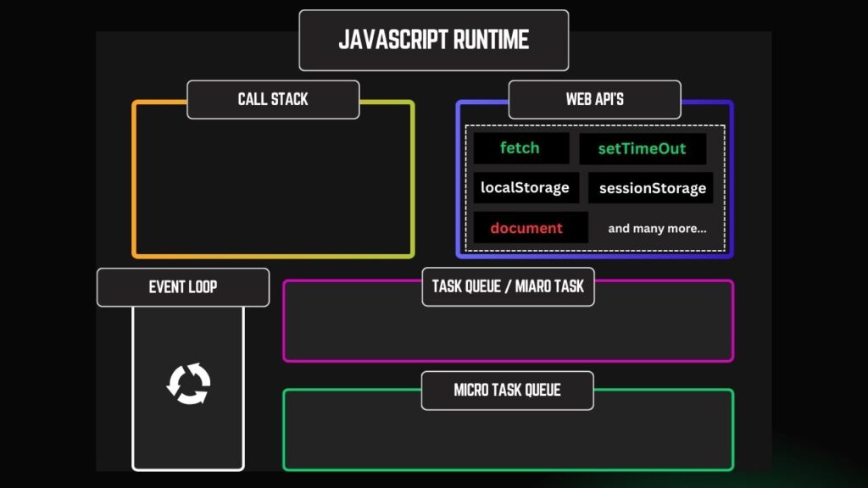This screenshot has width=868, height=488.
Task: Select the Micro Task Queue label
Action: point(507,391)
